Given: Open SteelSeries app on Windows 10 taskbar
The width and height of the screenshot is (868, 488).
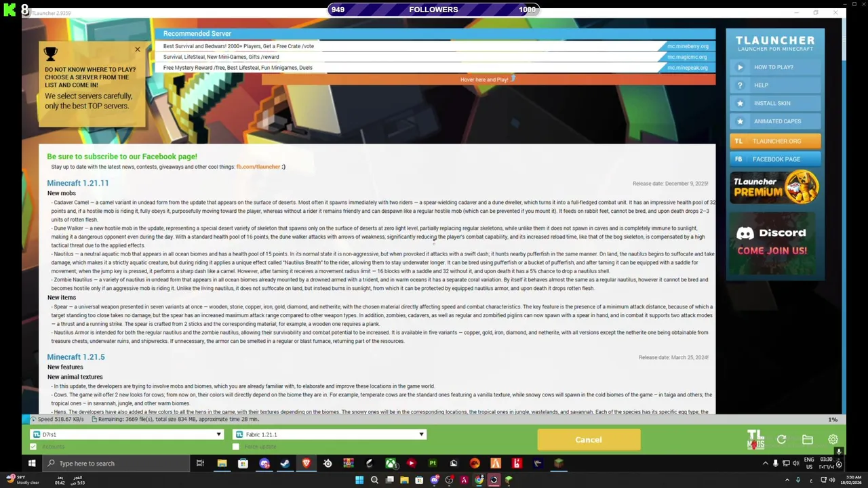Looking at the screenshot, I should click(328, 464).
